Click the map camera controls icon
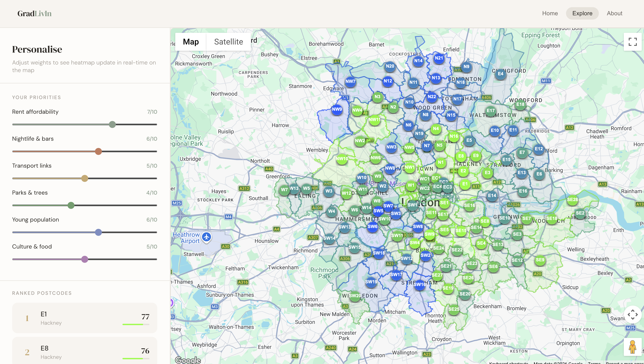The width and height of the screenshot is (644, 364). tap(632, 315)
